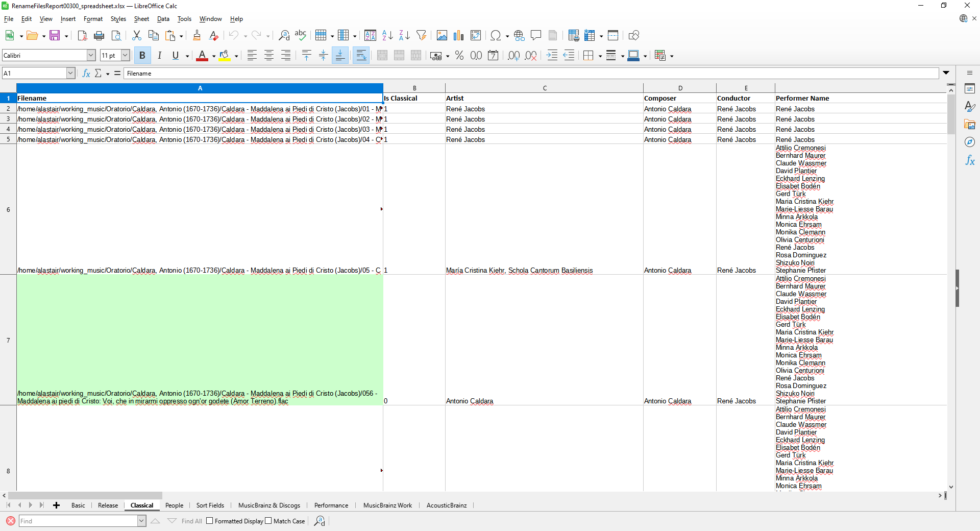
Task: Click the Print icon in toolbar
Action: (x=99, y=36)
